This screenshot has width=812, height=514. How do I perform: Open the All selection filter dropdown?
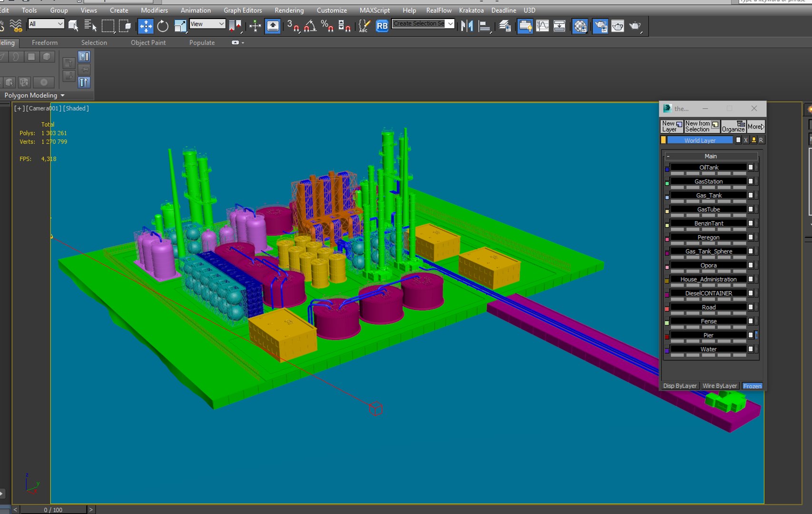coord(46,24)
